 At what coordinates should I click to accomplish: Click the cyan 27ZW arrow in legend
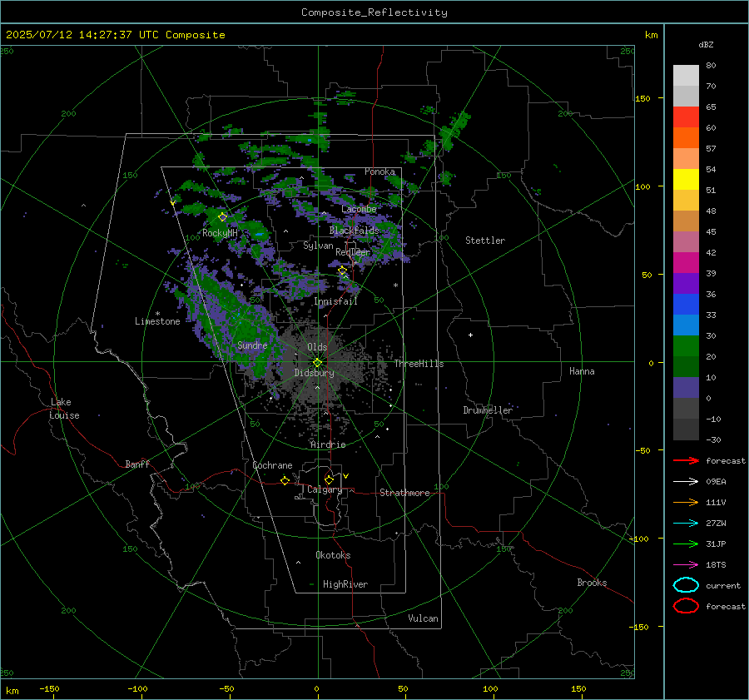click(x=686, y=524)
